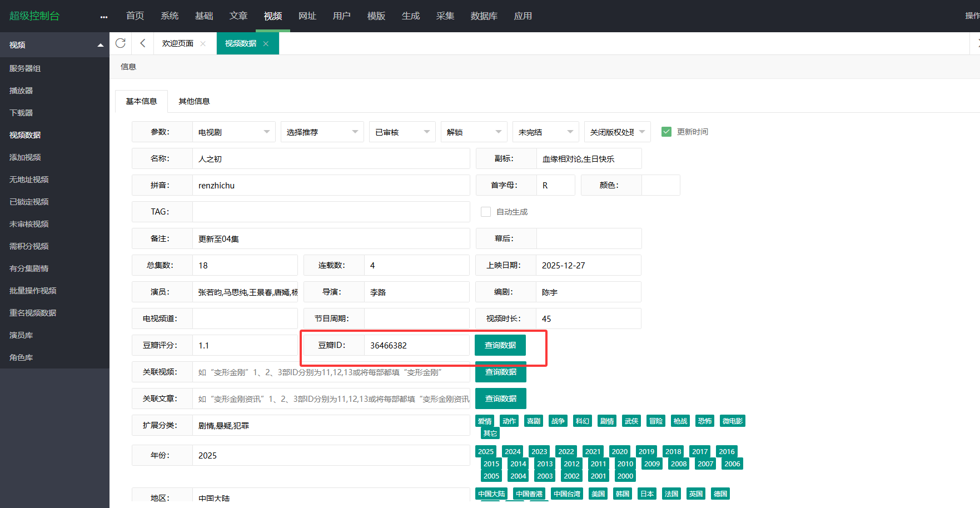The width and height of the screenshot is (980, 508).
Task: Collapse the 视频 sidebar section
Action: tap(100, 44)
